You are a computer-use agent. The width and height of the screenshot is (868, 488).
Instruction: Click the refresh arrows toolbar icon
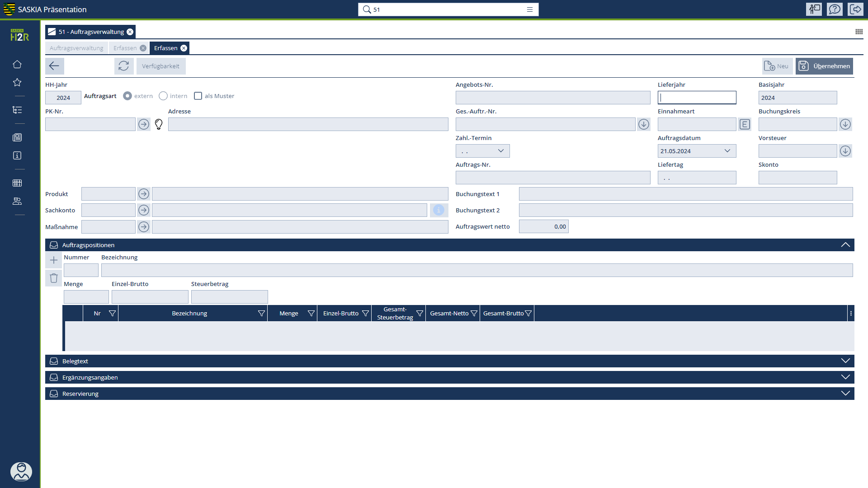pyautogui.click(x=123, y=66)
